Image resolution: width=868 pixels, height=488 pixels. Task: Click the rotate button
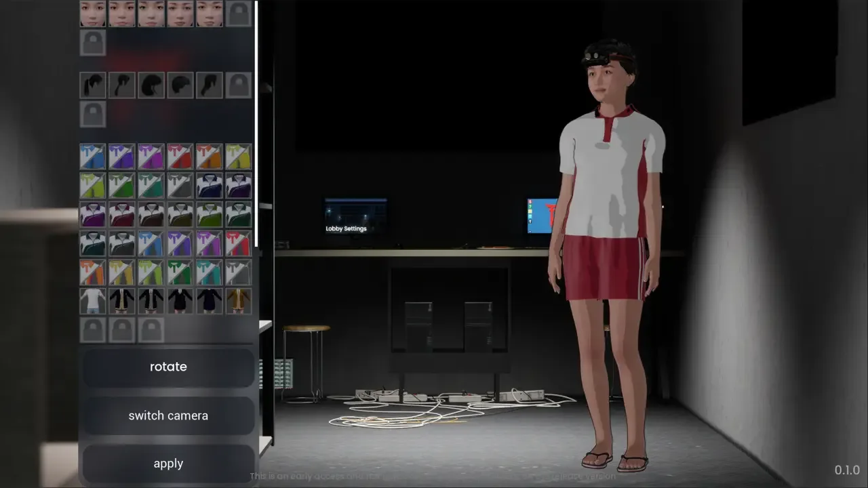168,367
